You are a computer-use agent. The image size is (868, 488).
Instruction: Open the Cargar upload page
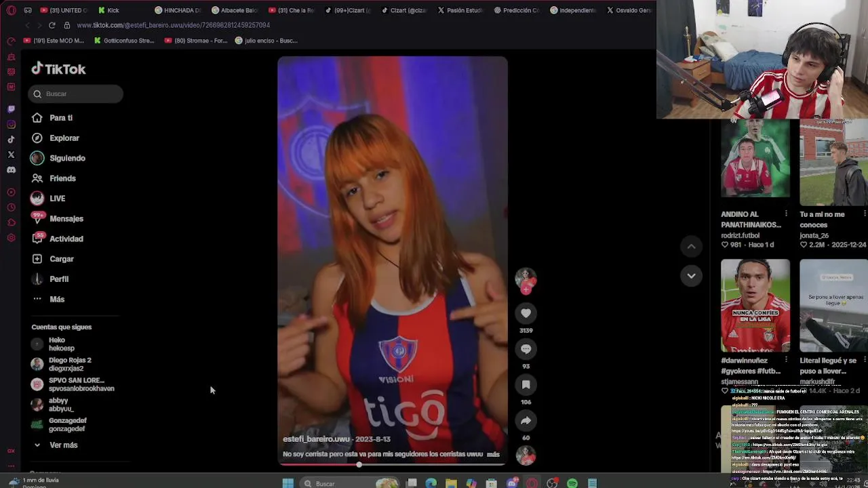click(x=53, y=259)
